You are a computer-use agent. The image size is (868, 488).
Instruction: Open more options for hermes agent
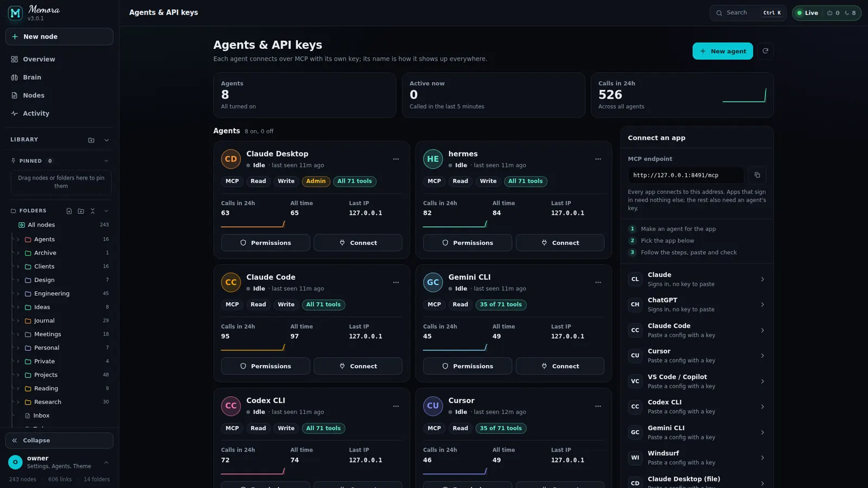598,159
